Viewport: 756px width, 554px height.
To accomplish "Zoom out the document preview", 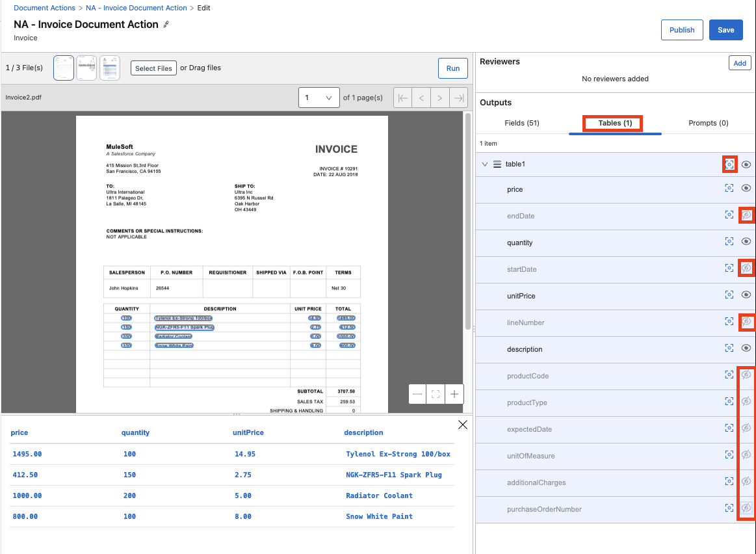I will click(x=417, y=394).
